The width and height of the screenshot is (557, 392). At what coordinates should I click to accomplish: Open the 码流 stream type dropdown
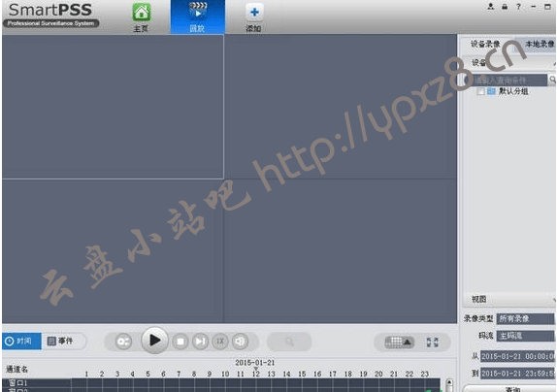(x=525, y=336)
